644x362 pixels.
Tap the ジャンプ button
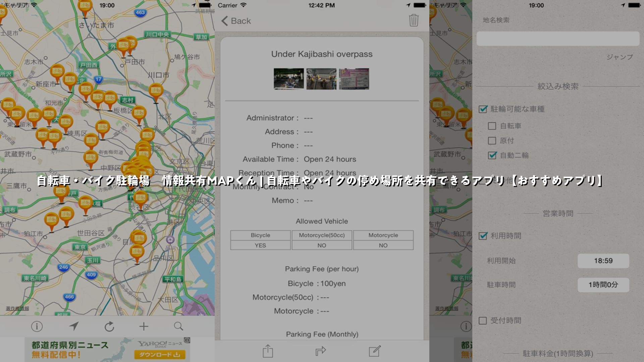point(620,57)
